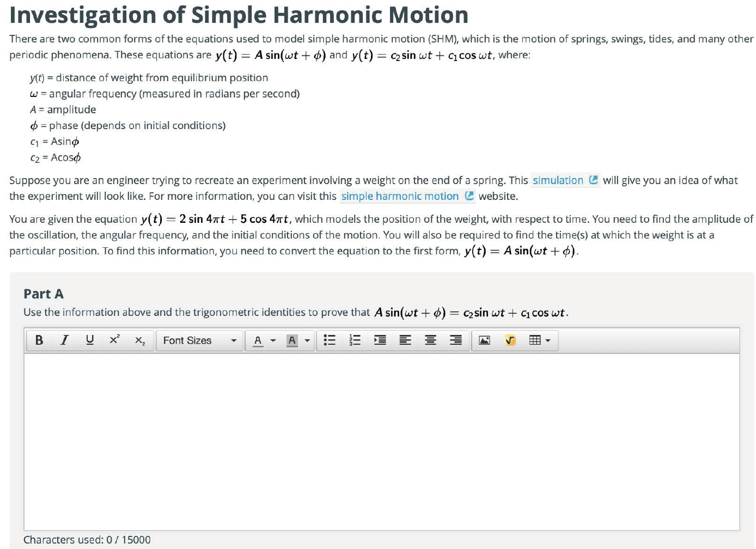
Task: Open the insert table menu
Action: (540, 340)
